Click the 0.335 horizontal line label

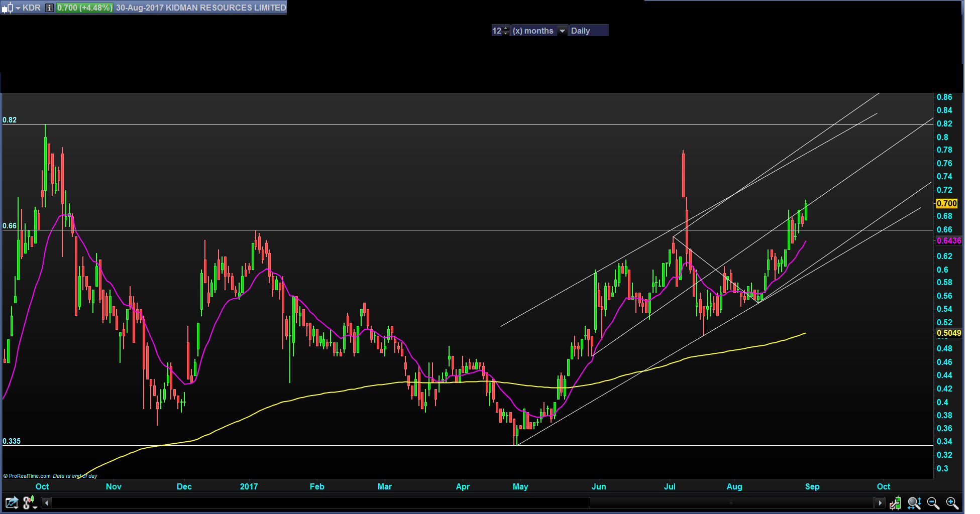click(x=12, y=441)
